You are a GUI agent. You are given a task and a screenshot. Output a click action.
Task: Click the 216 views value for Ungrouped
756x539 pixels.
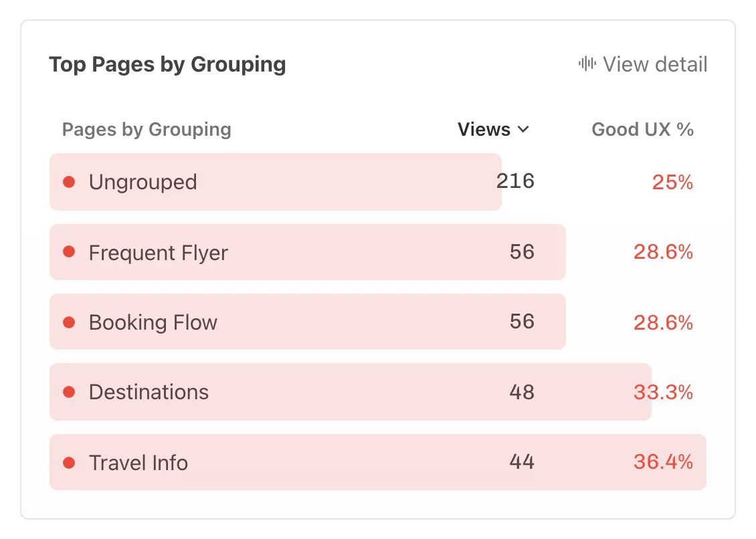[515, 181]
